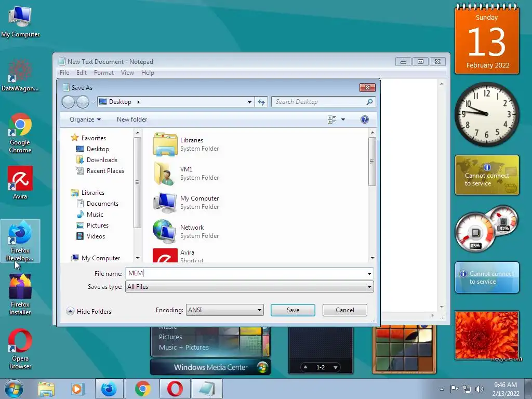Select the Opera Browser desktop shortcut
Viewport: 532px width, 399px height.
point(20,349)
